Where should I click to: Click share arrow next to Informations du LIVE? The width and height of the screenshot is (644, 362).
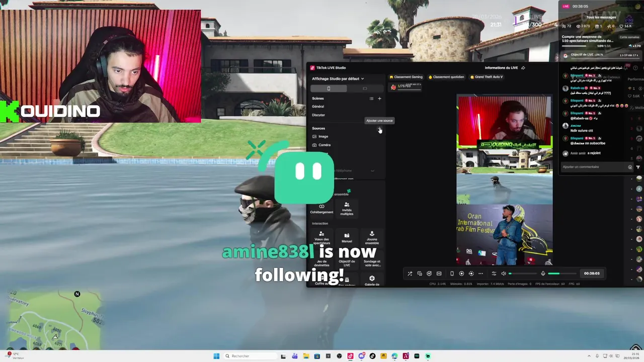click(523, 68)
